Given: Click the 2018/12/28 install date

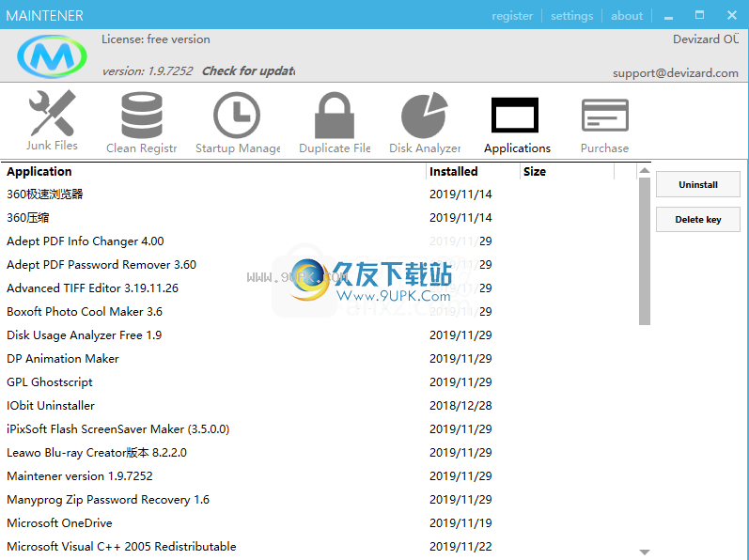Looking at the screenshot, I should (460, 405).
